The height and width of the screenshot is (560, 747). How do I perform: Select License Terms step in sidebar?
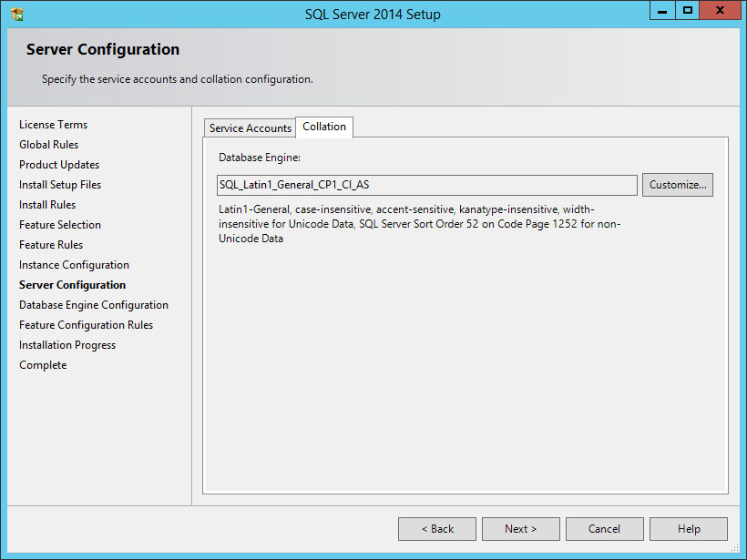tap(54, 125)
